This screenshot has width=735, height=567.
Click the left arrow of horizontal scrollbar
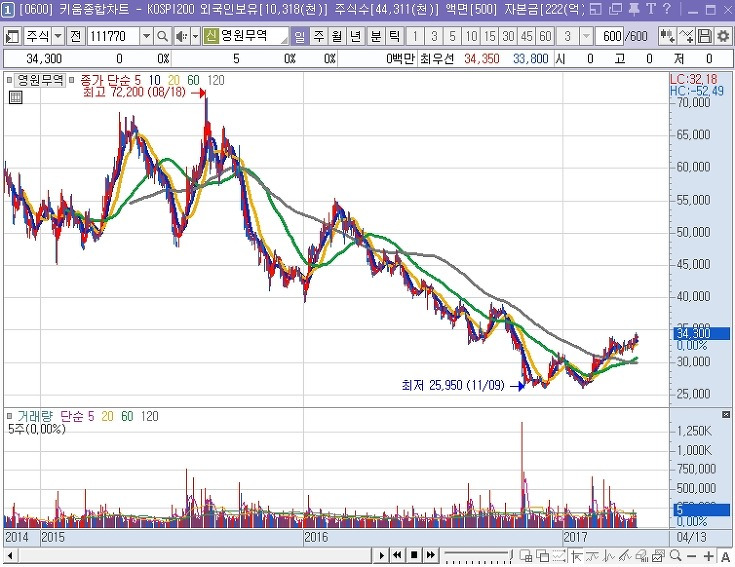click(10, 556)
